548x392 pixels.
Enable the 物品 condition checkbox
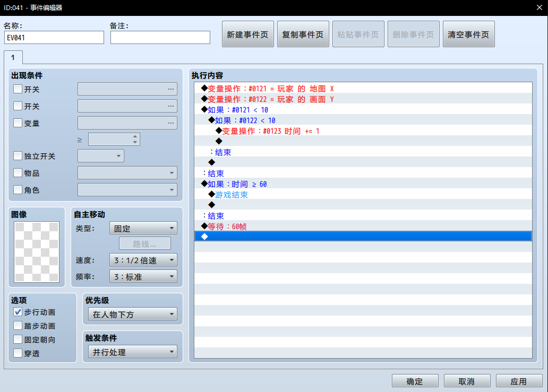point(18,173)
